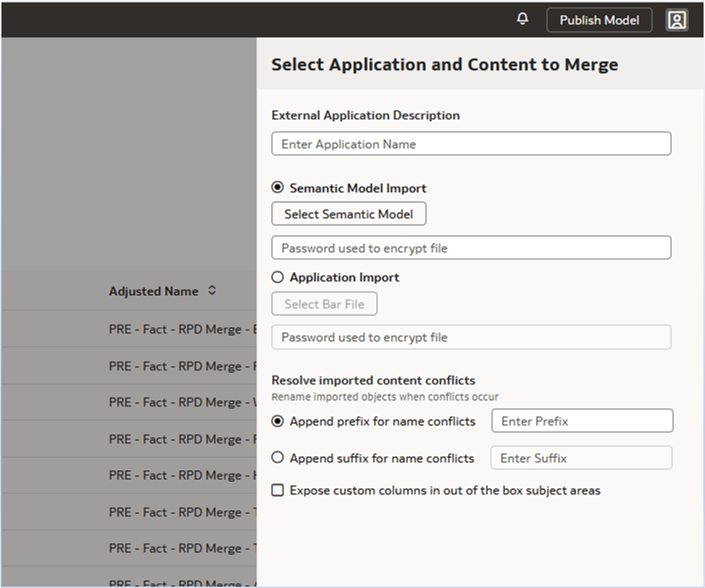Screen dimensions: 705x588
Task: Click the sort icon beside Adjusted Name
Action: (x=212, y=291)
